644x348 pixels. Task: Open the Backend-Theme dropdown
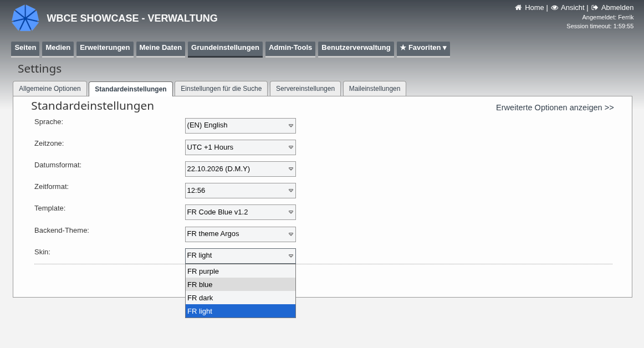point(241,234)
